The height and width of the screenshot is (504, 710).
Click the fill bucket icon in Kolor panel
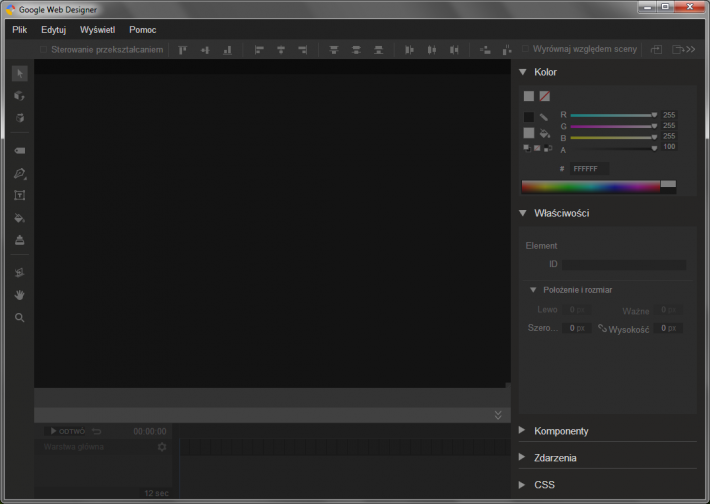coord(544,133)
